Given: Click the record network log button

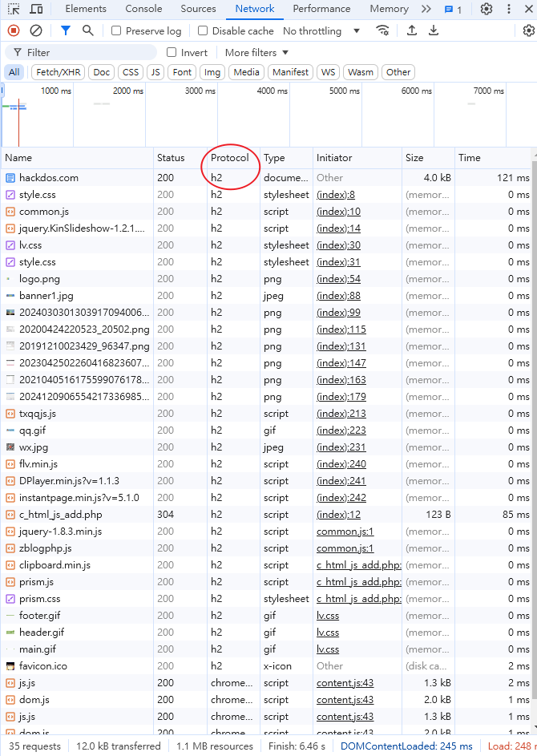Looking at the screenshot, I should (14, 30).
